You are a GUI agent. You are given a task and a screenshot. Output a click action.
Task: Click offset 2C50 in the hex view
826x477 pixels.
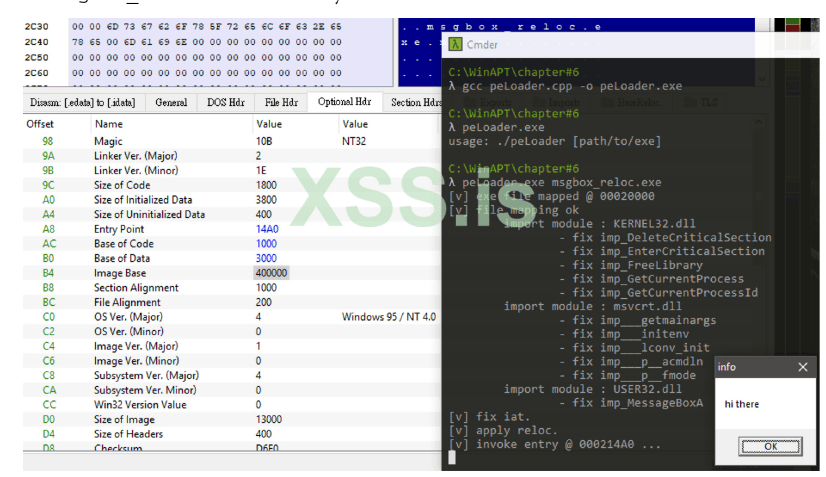tap(36, 57)
